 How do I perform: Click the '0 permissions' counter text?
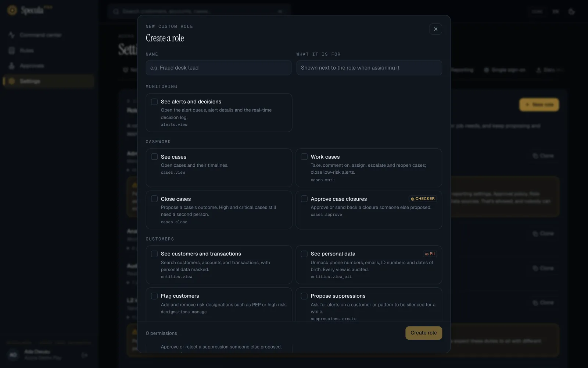161,333
